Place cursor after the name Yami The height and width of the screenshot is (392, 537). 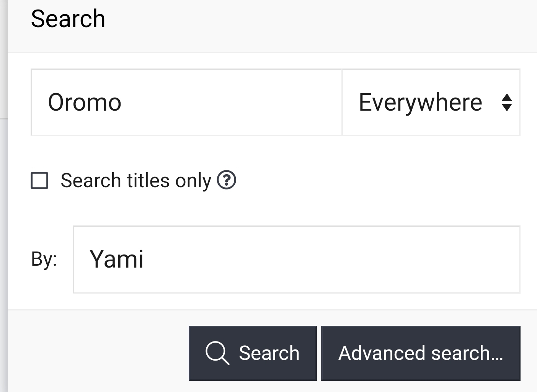click(145, 260)
